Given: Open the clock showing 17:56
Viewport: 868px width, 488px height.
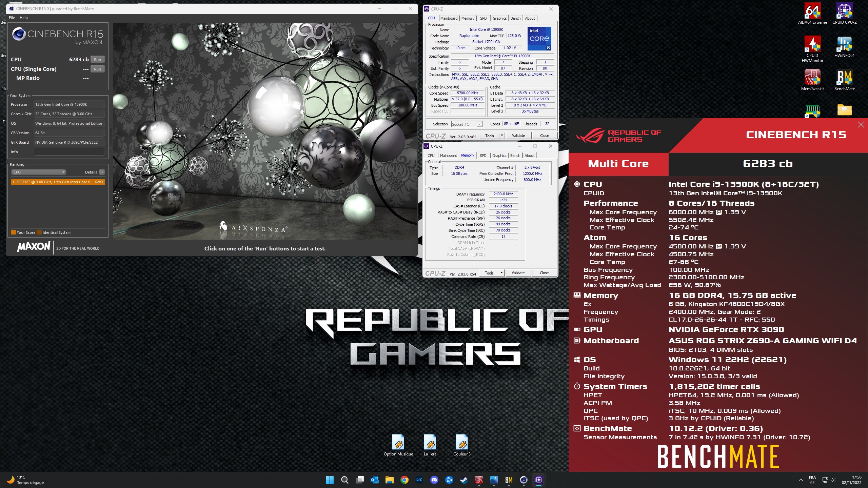Looking at the screenshot, I should pyautogui.click(x=851, y=480).
